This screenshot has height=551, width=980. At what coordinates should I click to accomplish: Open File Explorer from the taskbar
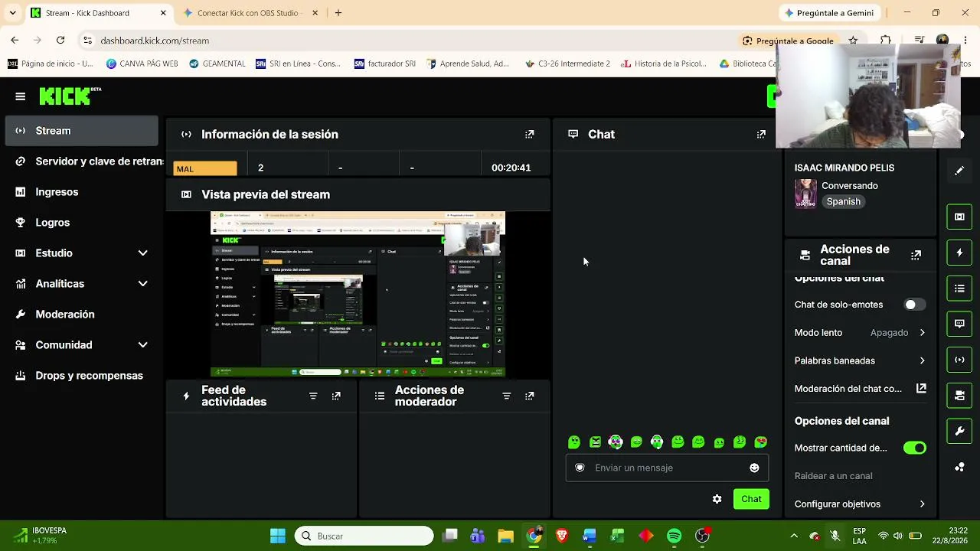[x=505, y=536]
